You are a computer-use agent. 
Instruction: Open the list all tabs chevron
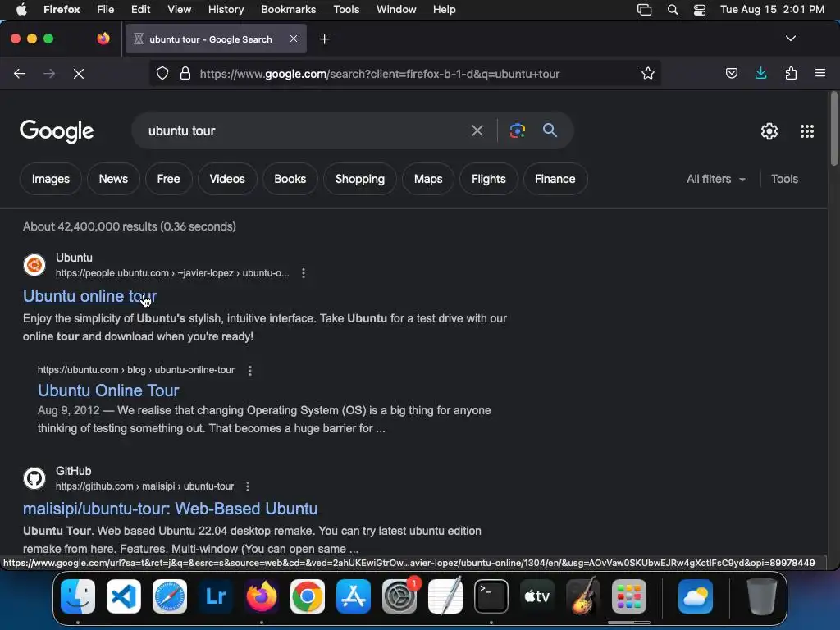click(x=790, y=39)
